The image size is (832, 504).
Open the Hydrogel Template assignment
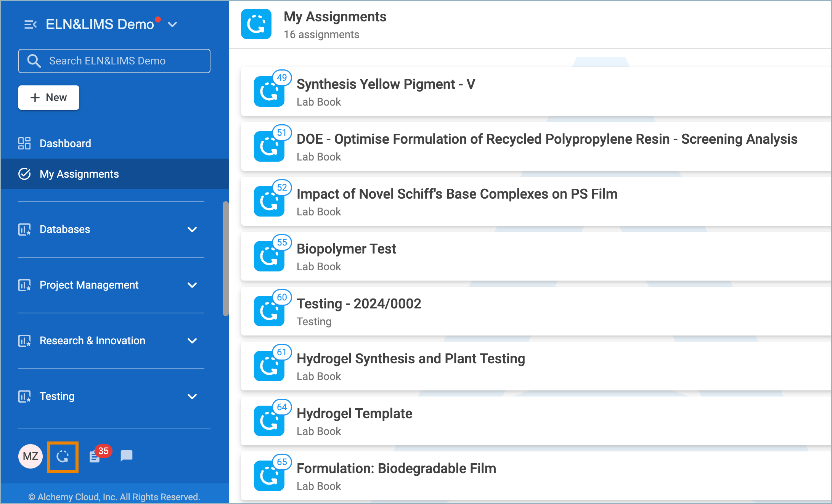[536, 421]
